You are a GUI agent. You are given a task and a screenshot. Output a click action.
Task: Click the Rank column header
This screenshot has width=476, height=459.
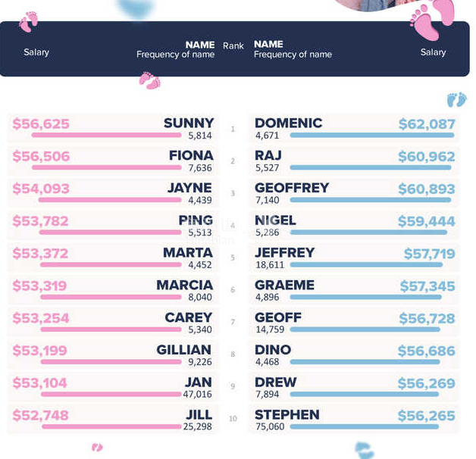233,46
